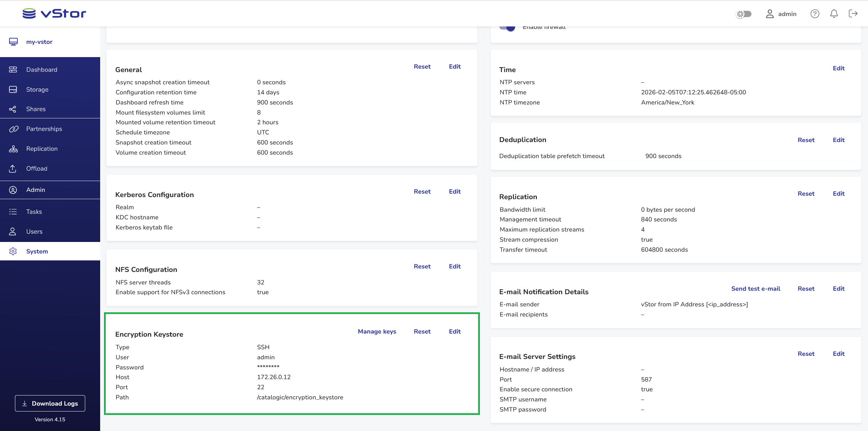The width and height of the screenshot is (868, 431).
Task: Click the Download Logs button
Action: (x=50, y=403)
